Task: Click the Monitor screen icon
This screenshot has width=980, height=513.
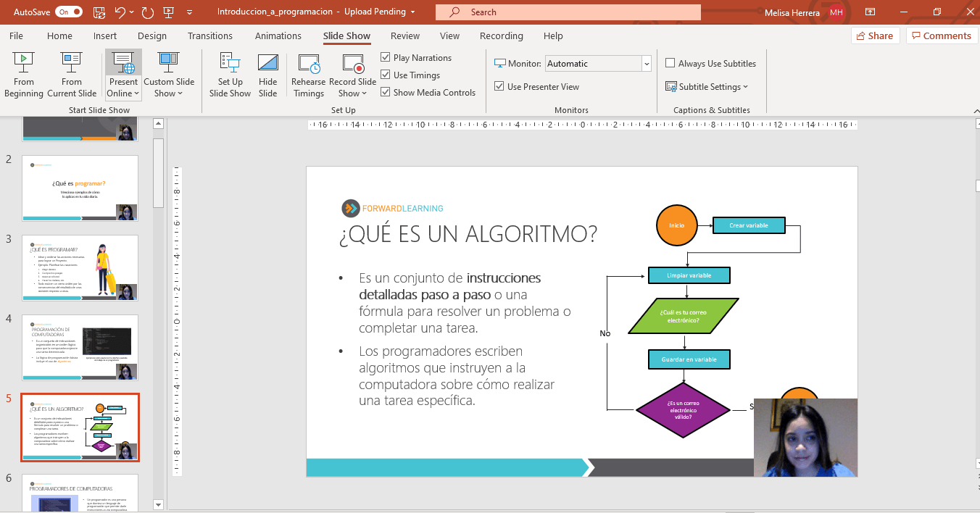Action: click(x=500, y=64)
